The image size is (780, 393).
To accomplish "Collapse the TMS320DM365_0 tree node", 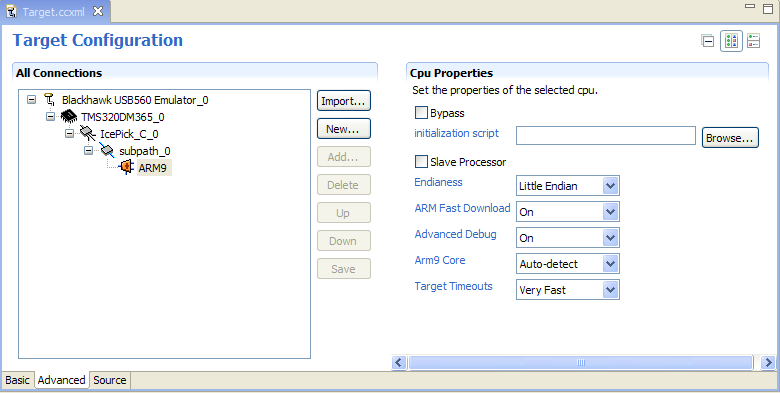I will click(x=50, y=116).
